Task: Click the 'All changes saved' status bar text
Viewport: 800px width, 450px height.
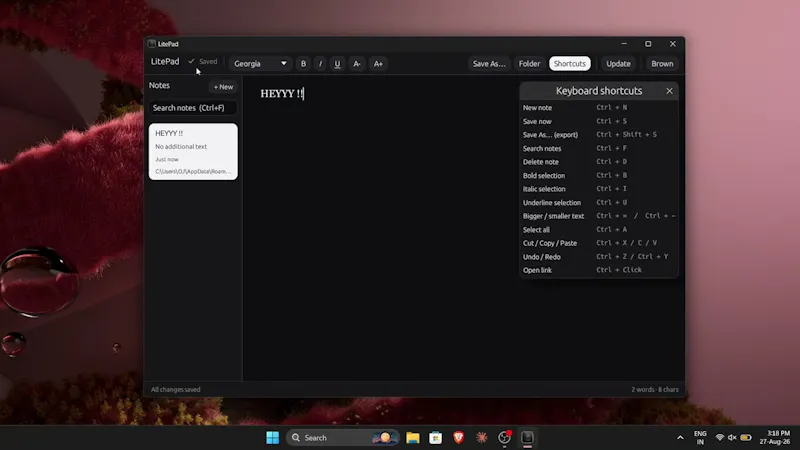Action: click(x=176, y=389)
